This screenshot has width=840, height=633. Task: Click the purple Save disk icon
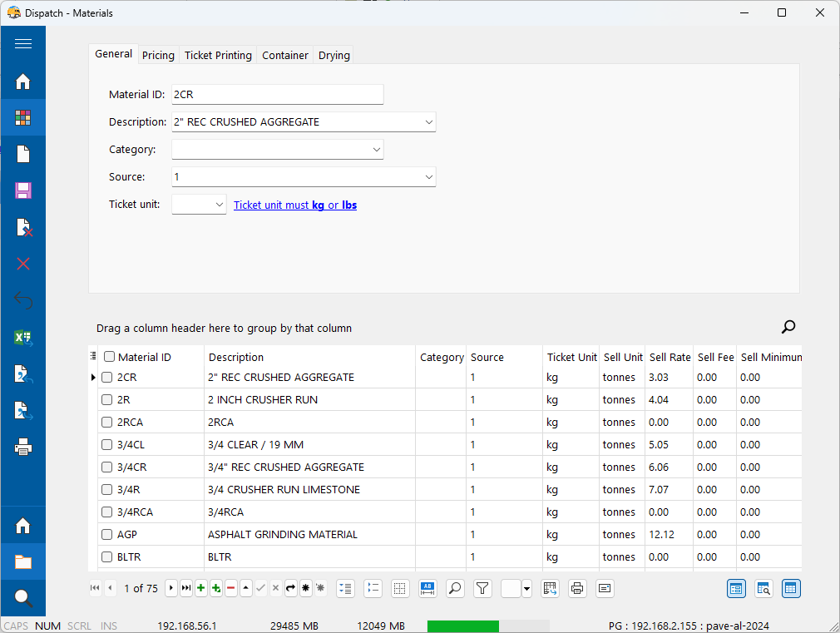click(x=23, y=190)
